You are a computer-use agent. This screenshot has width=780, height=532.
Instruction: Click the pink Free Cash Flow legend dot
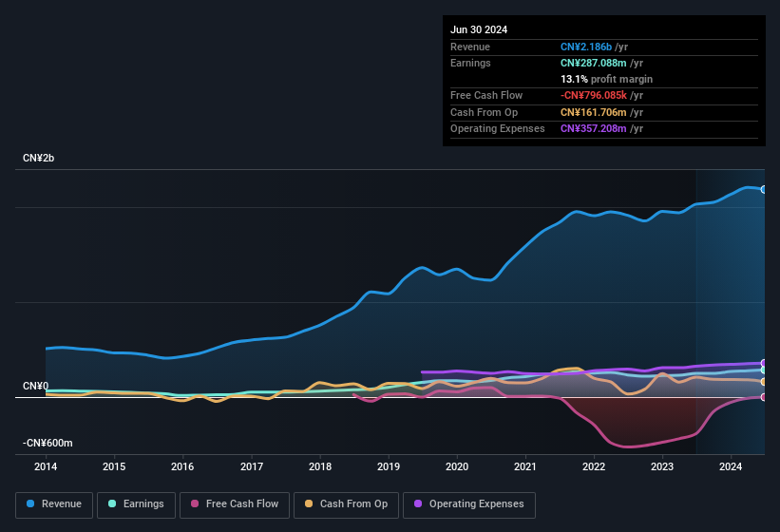click(x=196, y=504)
